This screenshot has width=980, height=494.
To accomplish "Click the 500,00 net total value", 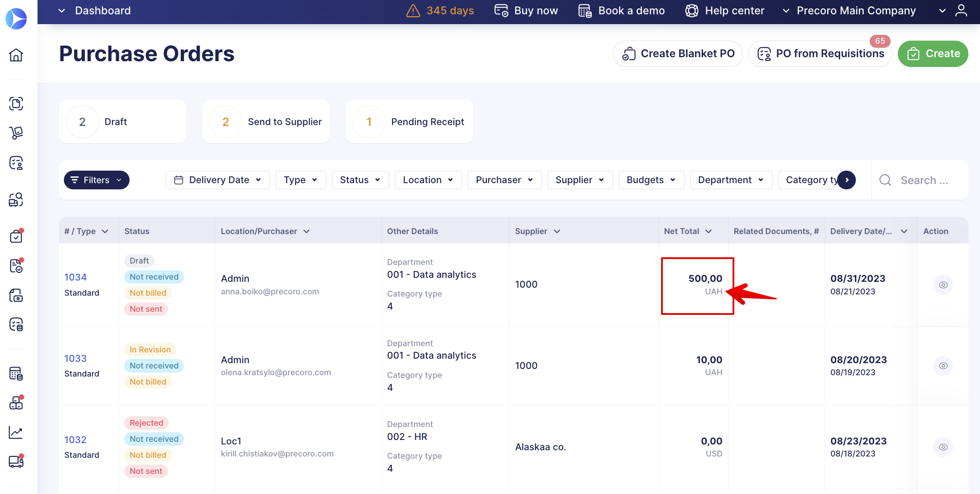I will pos(705,279).
